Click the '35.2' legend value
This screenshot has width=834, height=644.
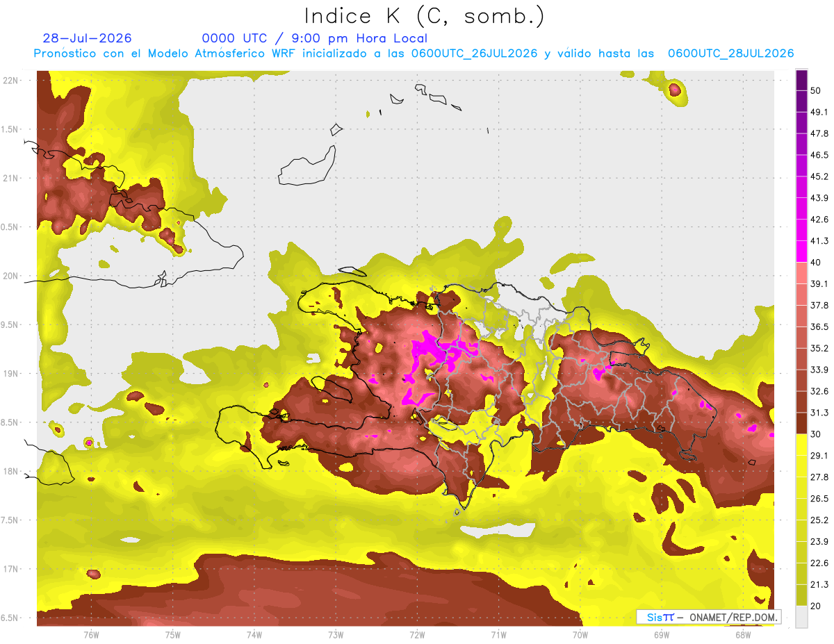(819, 348)
